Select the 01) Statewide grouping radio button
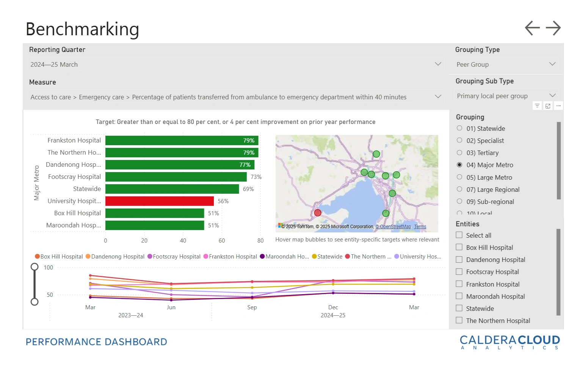 (459, 128)
